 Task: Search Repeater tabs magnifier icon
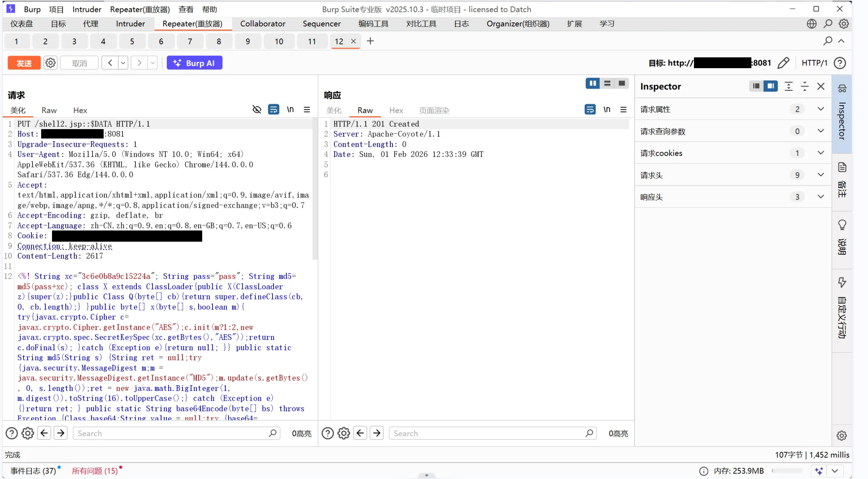tap(828, 41)
